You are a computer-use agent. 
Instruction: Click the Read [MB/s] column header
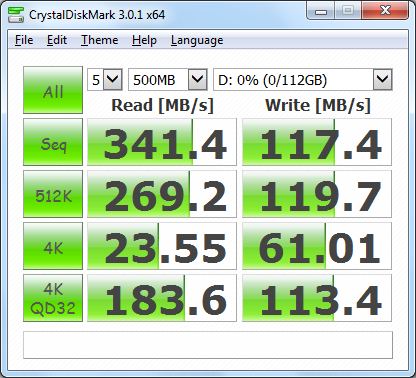162,105
